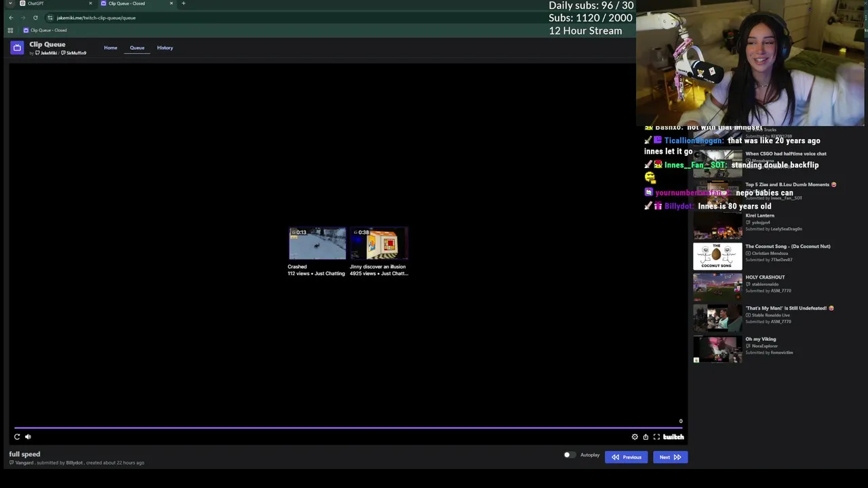Click the NoraExplorer channel name
This screenshot has width=868, height=488.
764,346
